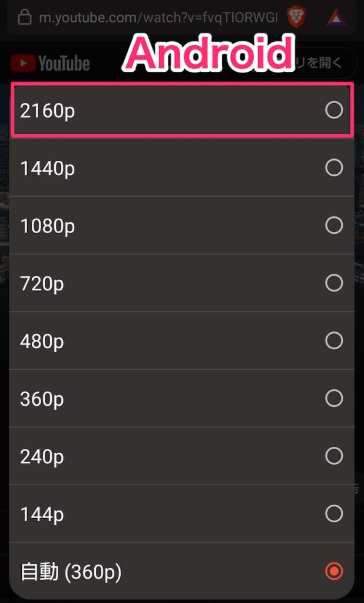This screenshot has width=364, height=603.
Task: Click the Brave lion shield icon
Action: coord(296,18)
